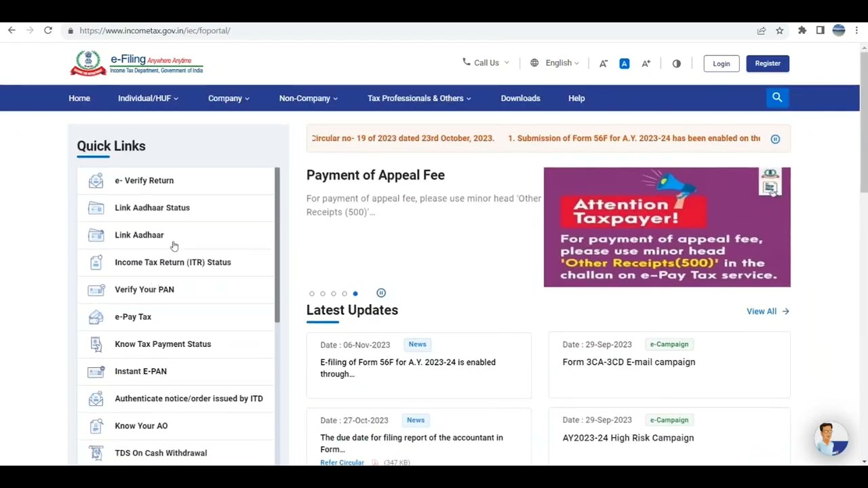Click the Instant E-PAN icon
This screenshot has height=488, width=868.
pyautogui.click(x=96, y=371)
